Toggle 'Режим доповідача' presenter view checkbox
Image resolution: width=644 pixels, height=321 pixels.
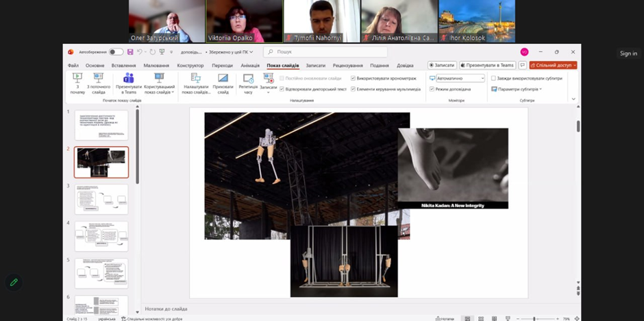pos(432,89)
